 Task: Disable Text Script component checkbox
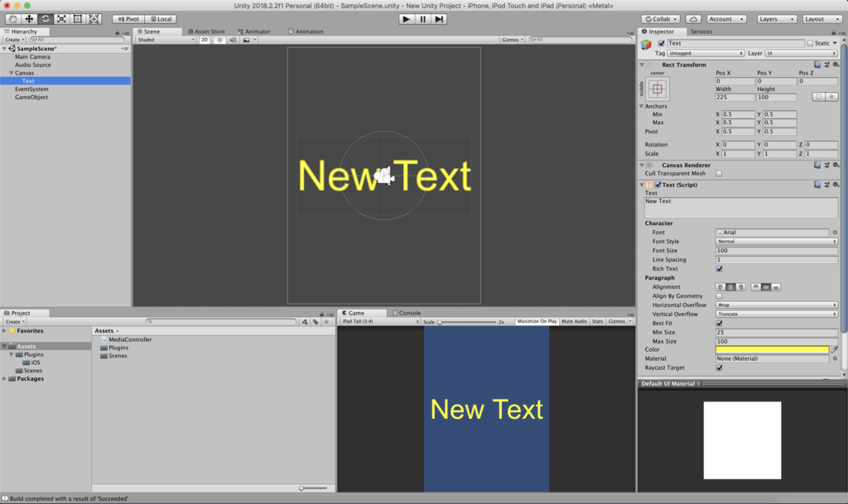coord(658,185)
